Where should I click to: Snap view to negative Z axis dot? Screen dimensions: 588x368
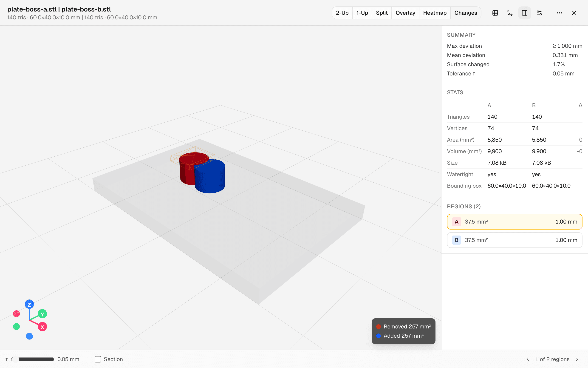click(29, 336)
